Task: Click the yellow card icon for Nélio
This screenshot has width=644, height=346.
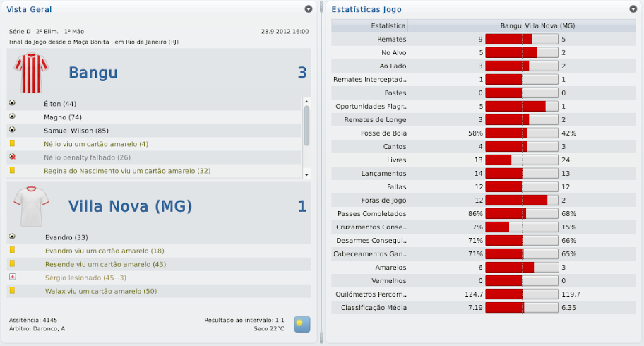Action: tap(13, 144)
